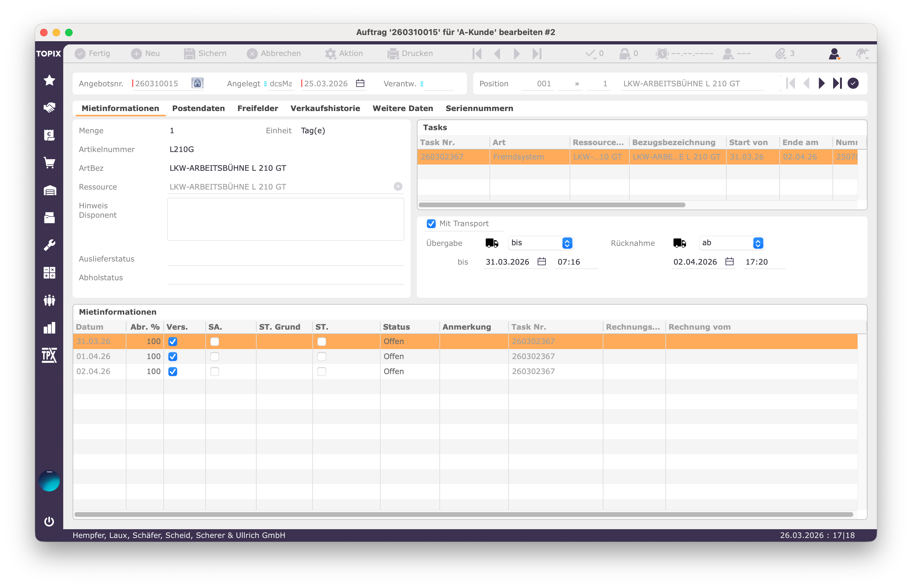This screenshot has height=588, width=912.
Task: Open the handshake sidebar module
Action: pyautogui.click(x=49, y=108)
